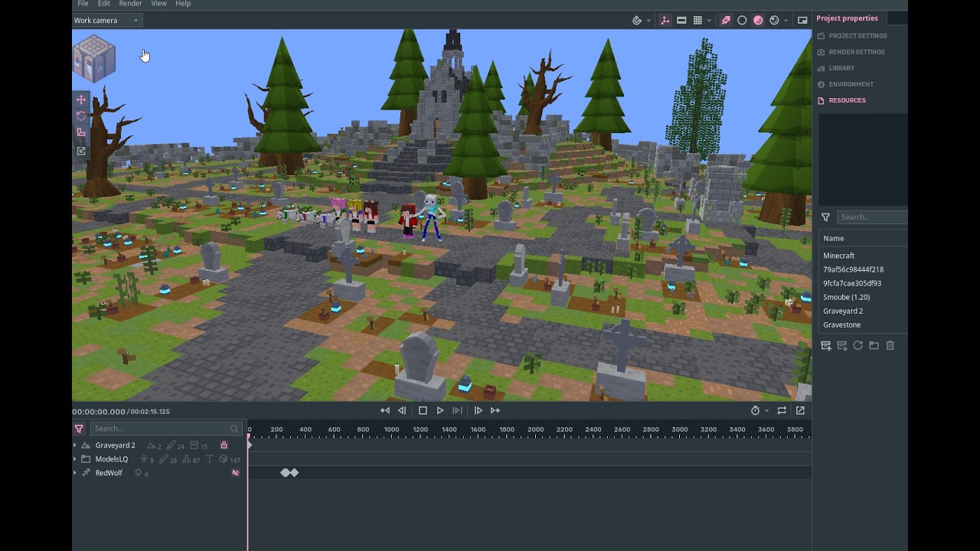Image resolution: width=980 pixels, height=551 pixels.
Task: Expand the Render Settings section
Action: click(x=856, y=52)
